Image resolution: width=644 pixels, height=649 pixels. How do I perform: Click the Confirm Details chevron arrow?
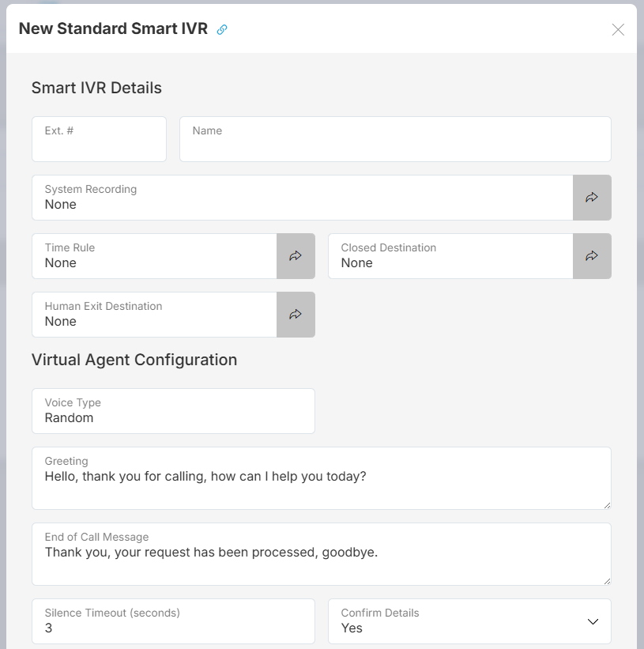593,621
